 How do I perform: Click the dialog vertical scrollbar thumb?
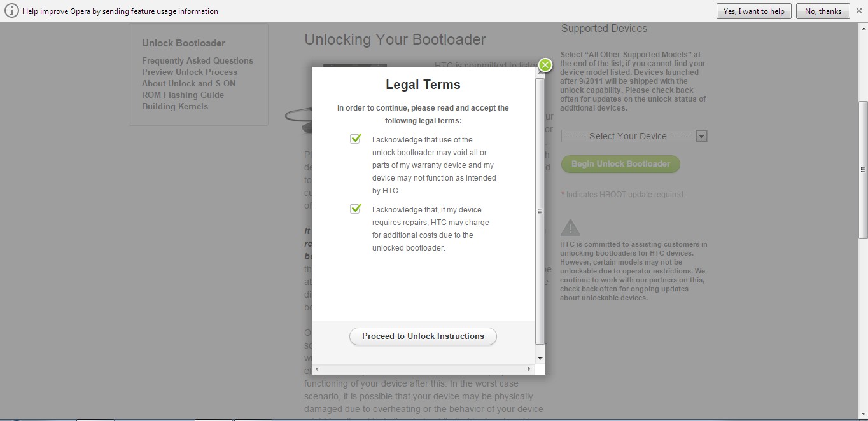[540, 211]
